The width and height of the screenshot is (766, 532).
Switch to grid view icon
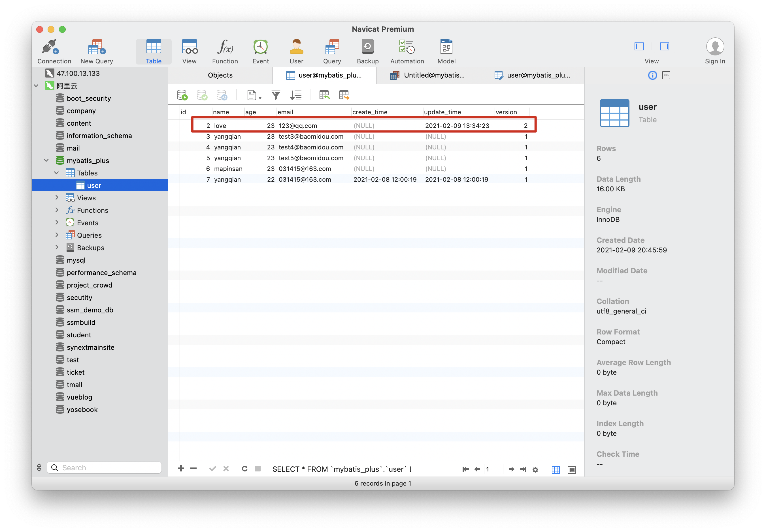(556, 469)
